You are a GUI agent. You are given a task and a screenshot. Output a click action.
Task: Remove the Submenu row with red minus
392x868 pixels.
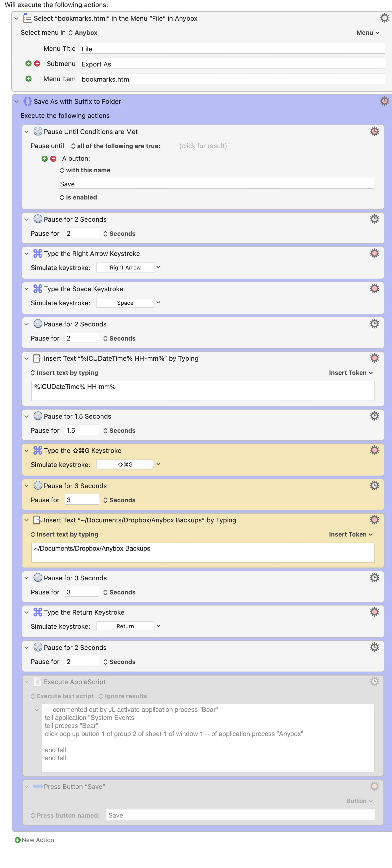(37, 63)
